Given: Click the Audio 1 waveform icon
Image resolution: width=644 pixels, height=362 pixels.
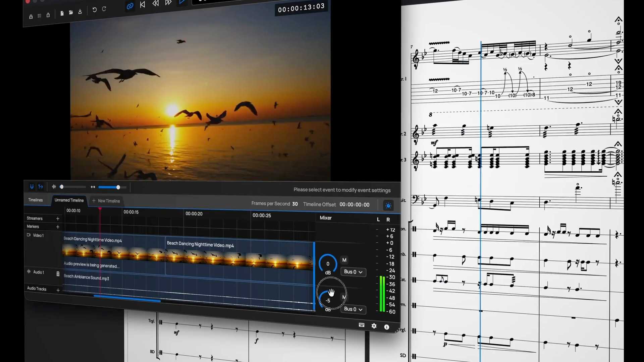Looking at the screenshot, I should pos(29,271).
